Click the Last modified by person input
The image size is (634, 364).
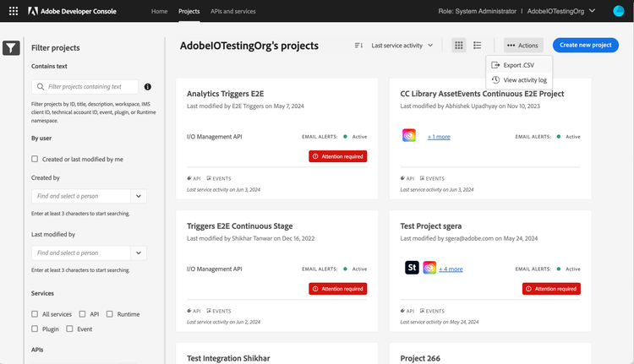[81, 253]
